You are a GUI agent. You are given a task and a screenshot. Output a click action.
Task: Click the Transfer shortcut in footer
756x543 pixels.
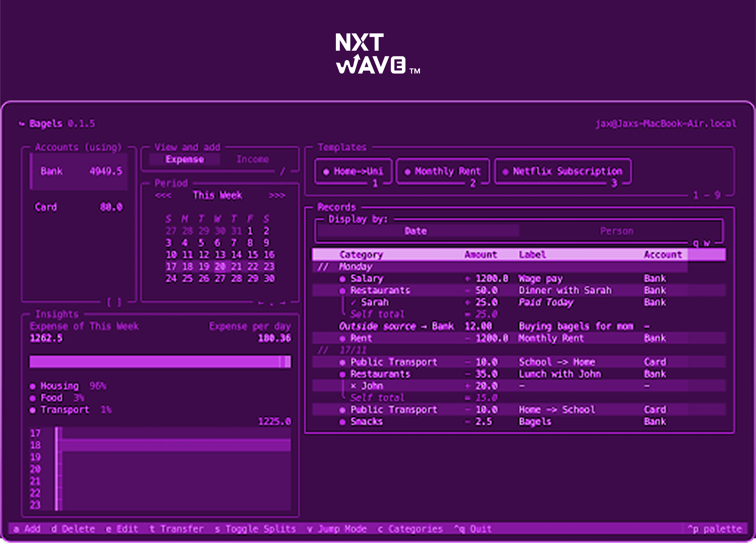point(176,529)
